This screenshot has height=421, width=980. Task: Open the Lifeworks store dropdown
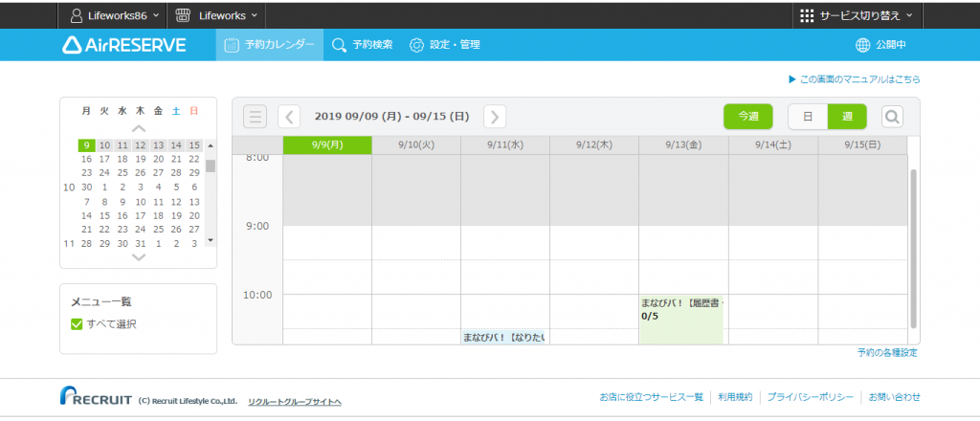pyautogui.click(x=217, y=15)
